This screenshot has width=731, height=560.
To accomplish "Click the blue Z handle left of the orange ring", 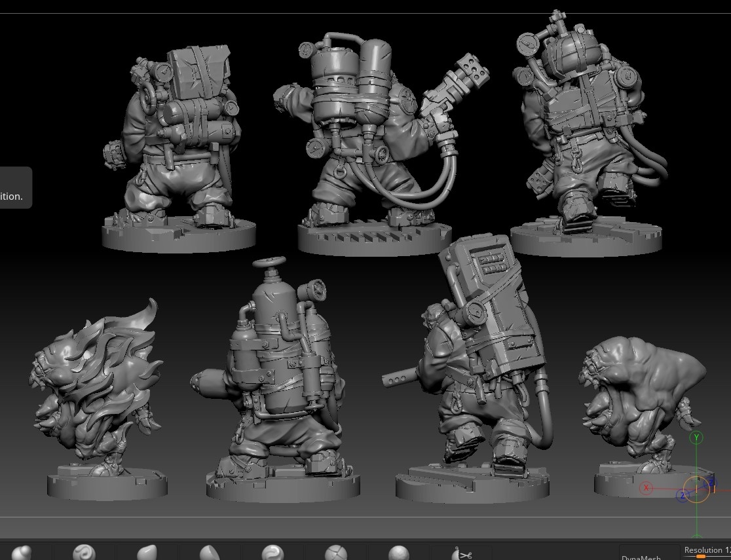I will point(682,496).
